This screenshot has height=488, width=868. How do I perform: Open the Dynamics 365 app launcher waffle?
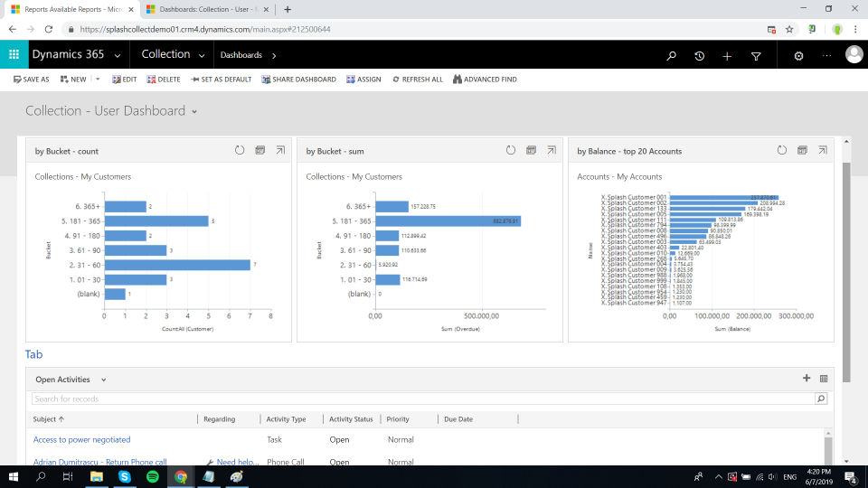pos(14,55)
